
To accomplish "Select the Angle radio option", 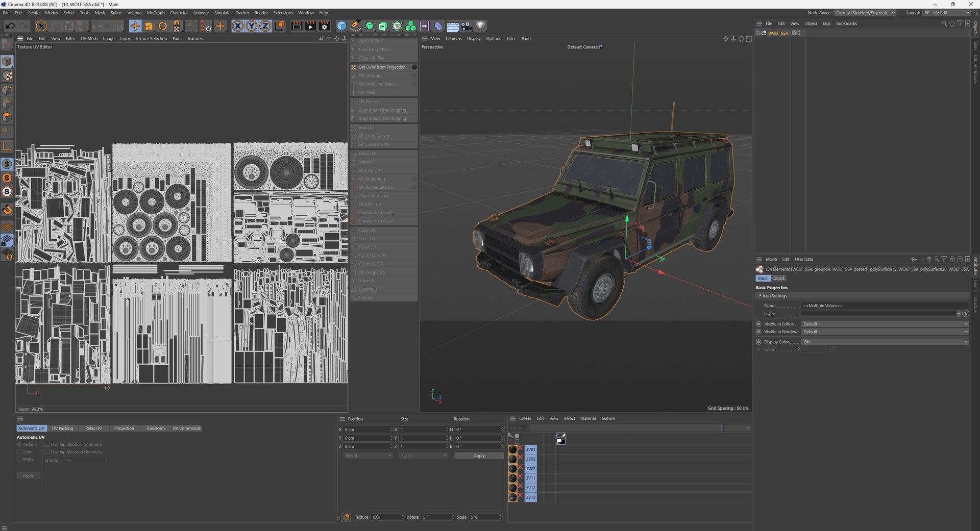I will pos(19,459).
